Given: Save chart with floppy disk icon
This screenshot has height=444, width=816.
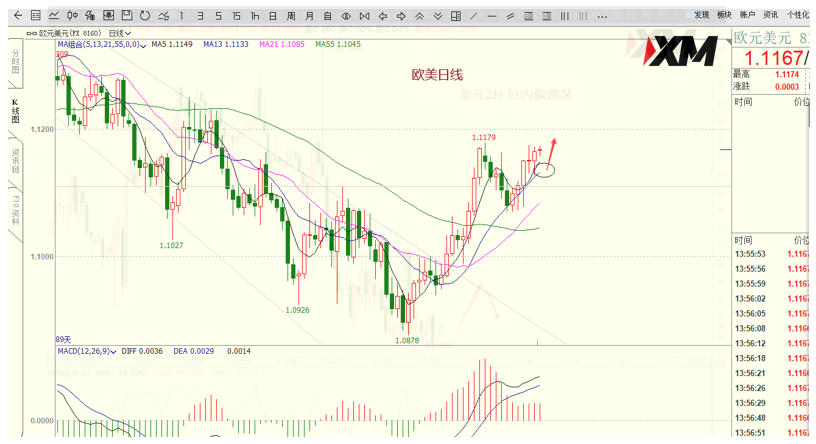Looking at the screenshot, I should coord(126,16).
